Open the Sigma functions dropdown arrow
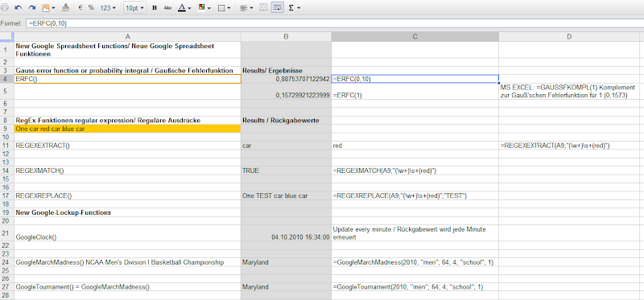Image resolution: width=644 pixels, height=300 pixels. coord(299,8)
